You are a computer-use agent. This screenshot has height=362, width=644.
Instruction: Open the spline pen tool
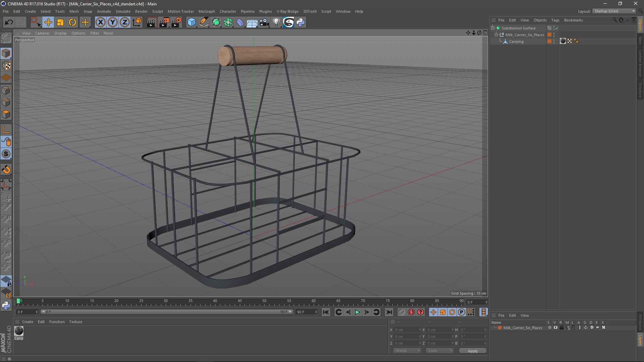tap(204, 22)
